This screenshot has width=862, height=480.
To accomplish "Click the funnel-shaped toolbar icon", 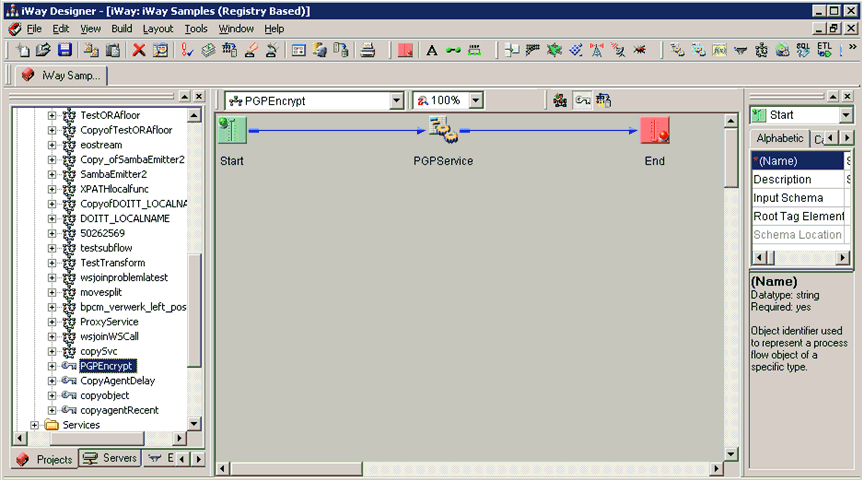I will (x=741, y=51).
